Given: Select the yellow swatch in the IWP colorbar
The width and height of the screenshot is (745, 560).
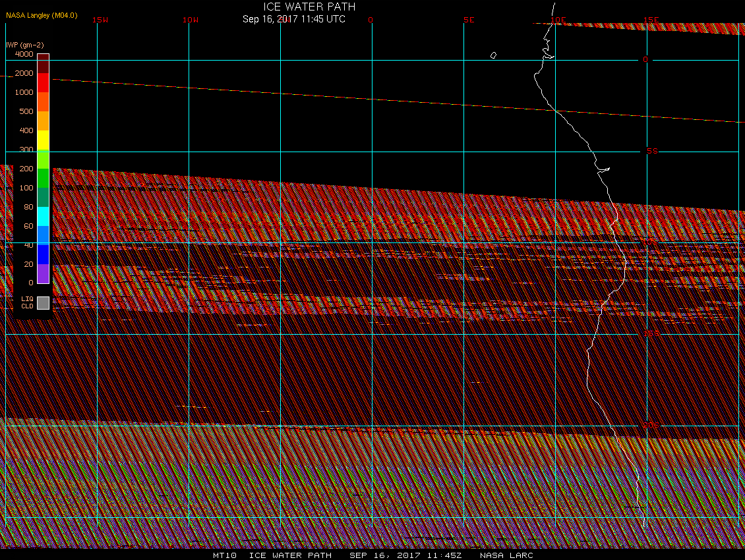Looking at the screenshot, I should (43, 140).
